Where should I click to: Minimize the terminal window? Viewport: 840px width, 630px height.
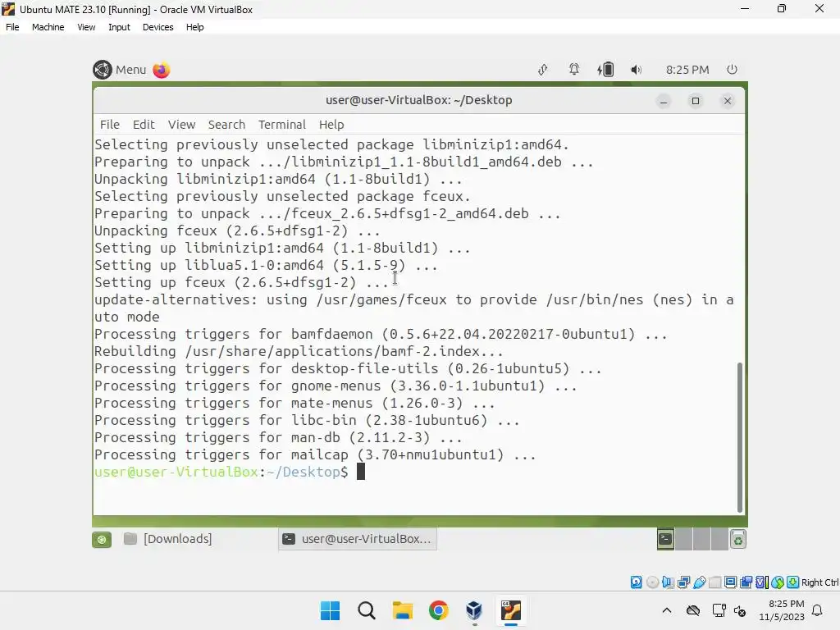[664, 101]
